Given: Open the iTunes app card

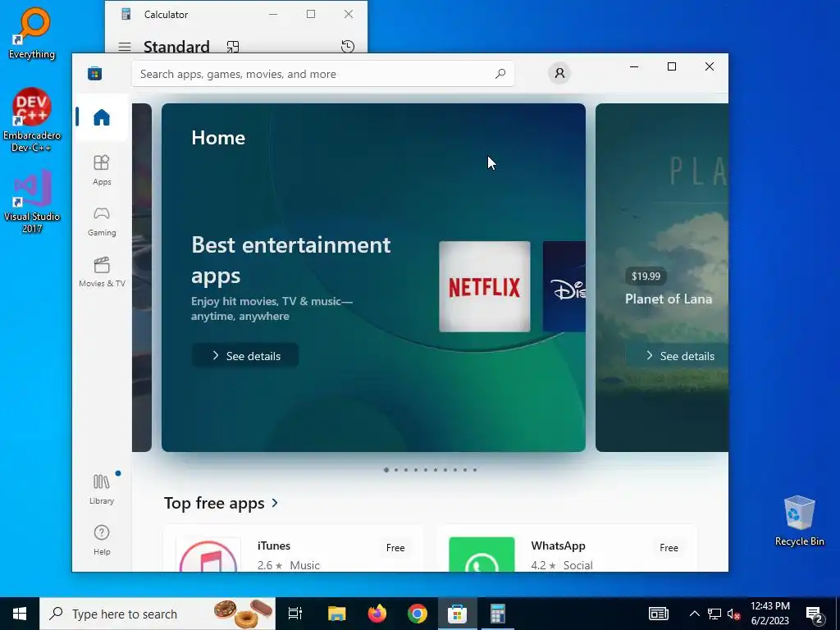Looking at the screenshot, I should point(293,549).
